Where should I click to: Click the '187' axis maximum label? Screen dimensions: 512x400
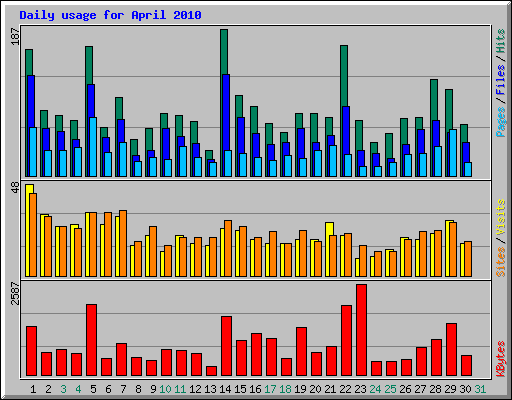click(x=15, y=37)
